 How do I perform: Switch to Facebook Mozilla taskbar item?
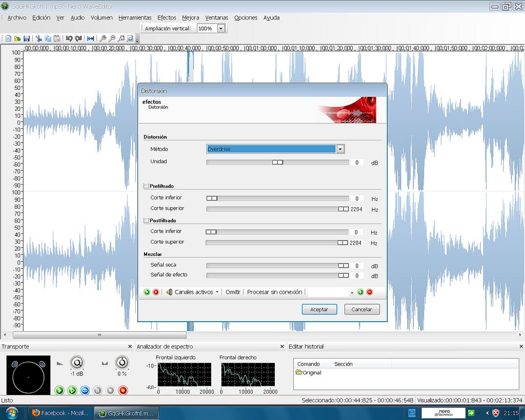[60, 413]
